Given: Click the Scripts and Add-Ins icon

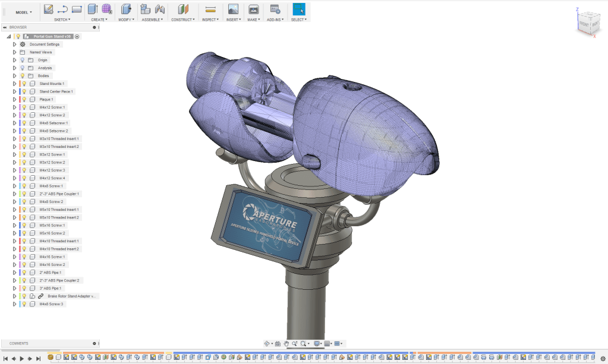Looking at the screenshot, I should [275, 9].
